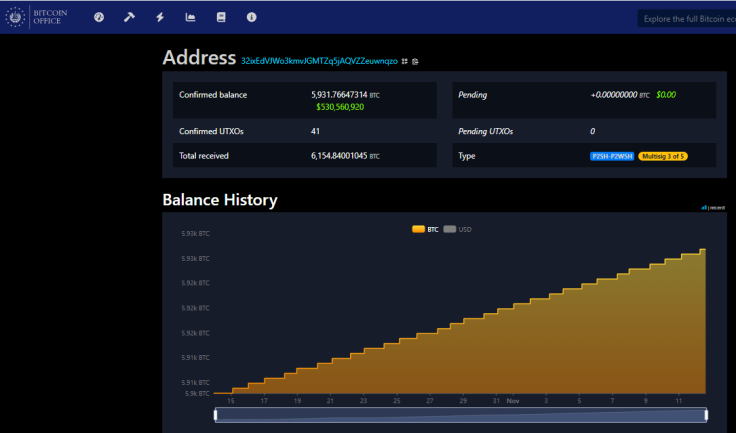Click the '5.9k BTC' y-axis label
The height and width of the screenshot is (433, 736).
[x=197, y=394]
